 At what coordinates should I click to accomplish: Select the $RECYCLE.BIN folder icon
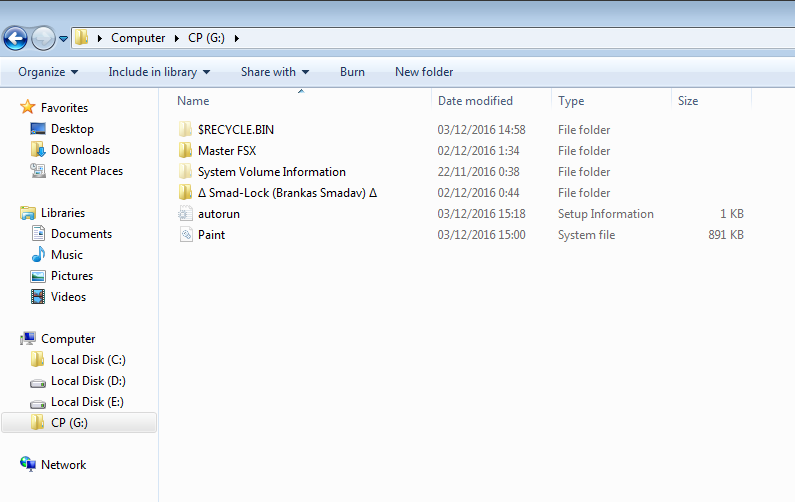click(x=185, y=130)
